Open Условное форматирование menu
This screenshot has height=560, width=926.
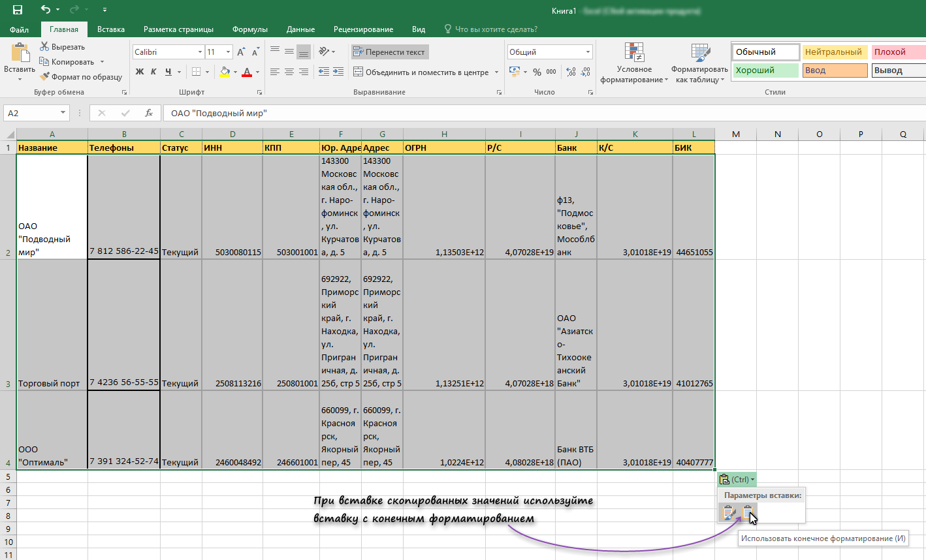point(634,63)
